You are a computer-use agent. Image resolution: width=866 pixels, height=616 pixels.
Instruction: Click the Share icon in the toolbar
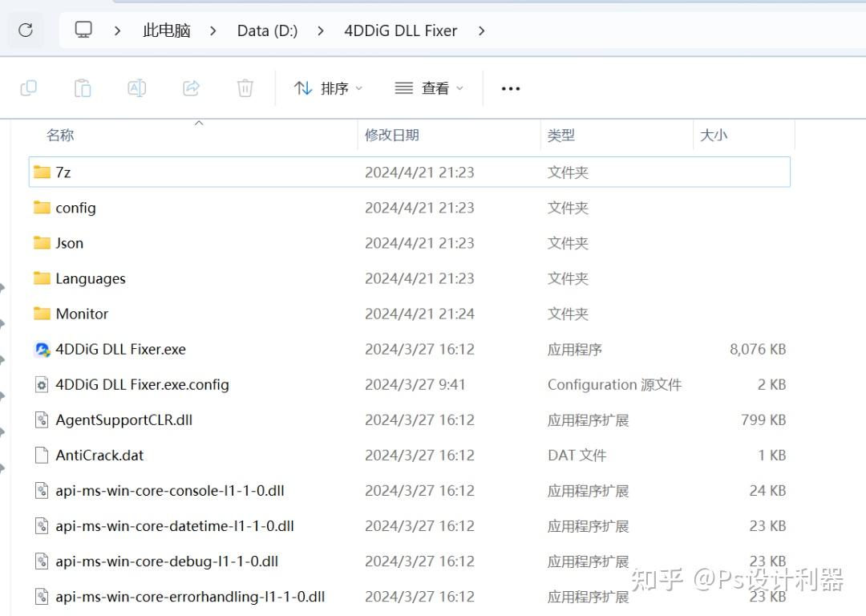click(x=191, y=87)
